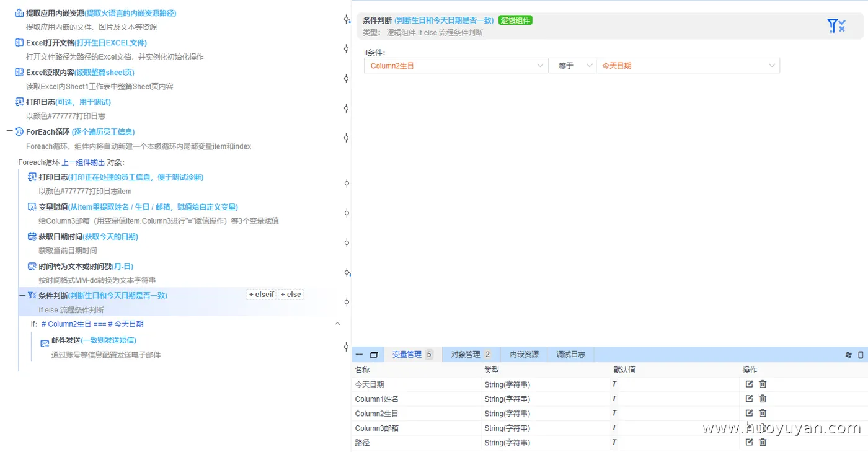
Task: Maximize the bottom panel with the window icon
Action: click(x=374, y=355)
